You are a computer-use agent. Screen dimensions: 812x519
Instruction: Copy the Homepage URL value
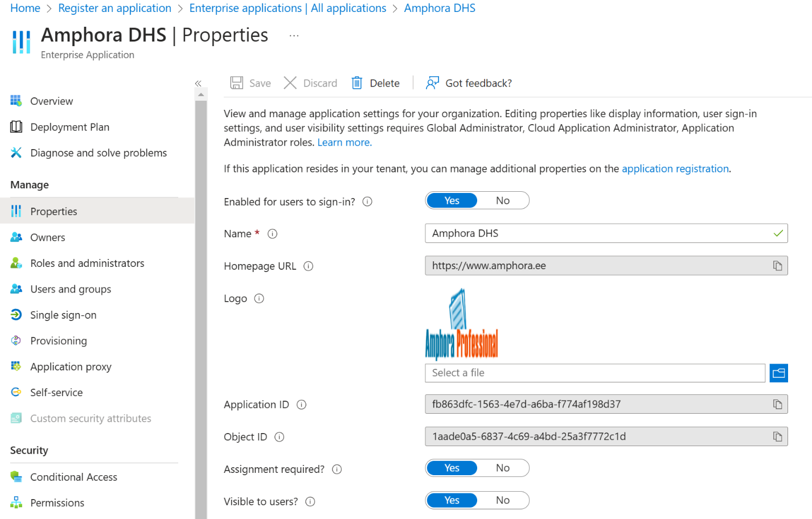coord(777,266)
